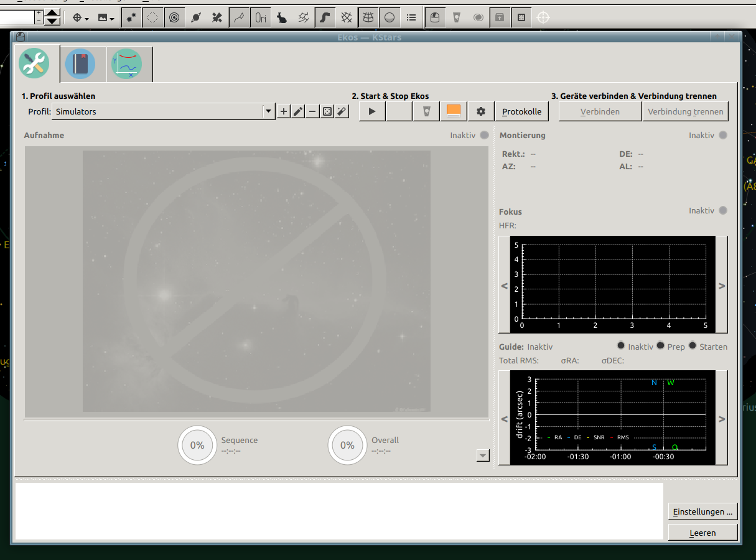Click right arrow beside the guide drift graph
This screenshot has height=560, width=756.
pos(722,418)
